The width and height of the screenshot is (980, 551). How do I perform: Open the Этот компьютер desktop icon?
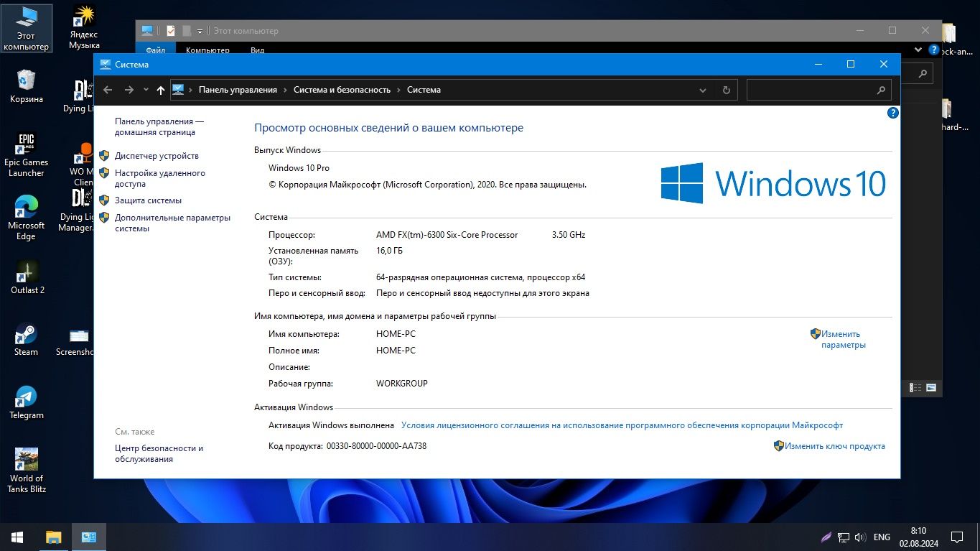click(27, 29)
